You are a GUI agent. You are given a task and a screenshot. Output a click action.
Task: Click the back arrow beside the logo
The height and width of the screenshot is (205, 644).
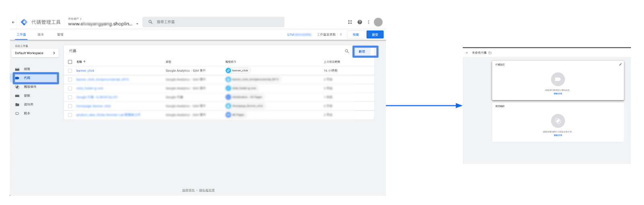13,22
